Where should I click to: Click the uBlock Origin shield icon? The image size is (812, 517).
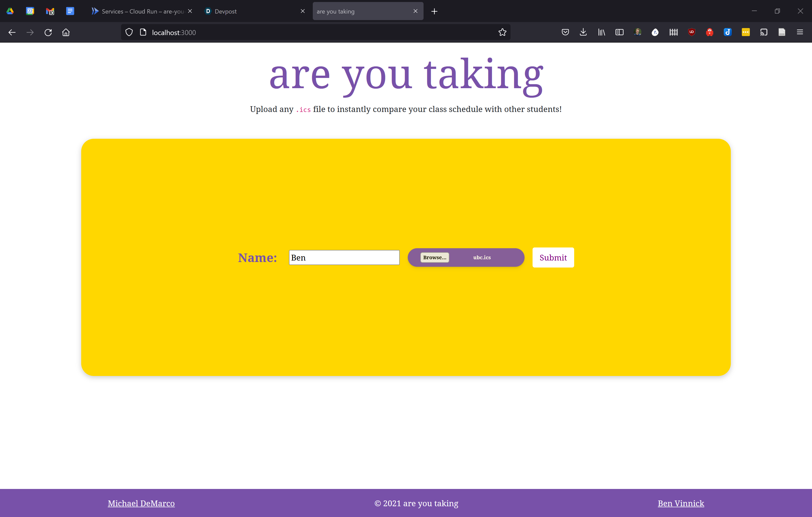(x=691, y=32)
